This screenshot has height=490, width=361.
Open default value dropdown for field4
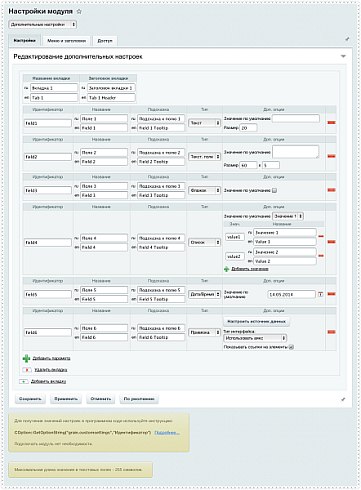pos(288,216)
